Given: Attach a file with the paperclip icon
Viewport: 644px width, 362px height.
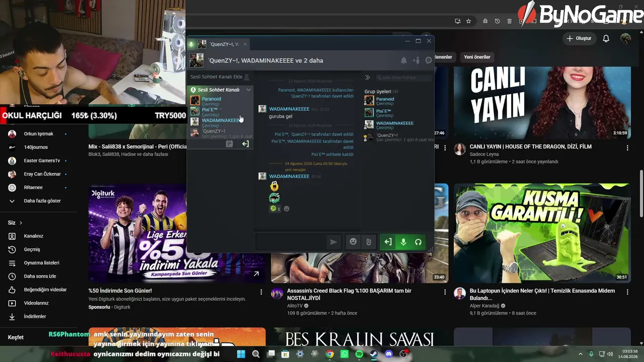Looking at the screenshot, I should tap(368, 242).
